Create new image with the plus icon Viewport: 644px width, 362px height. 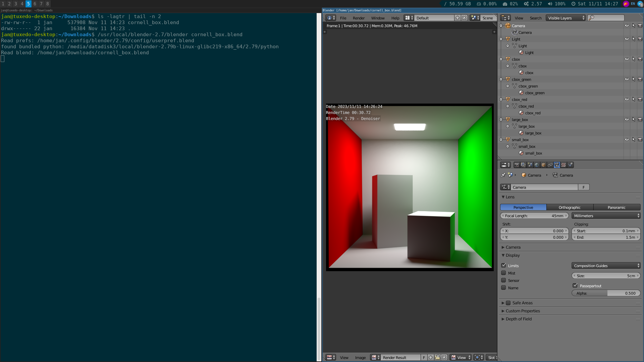coord(431,357)
